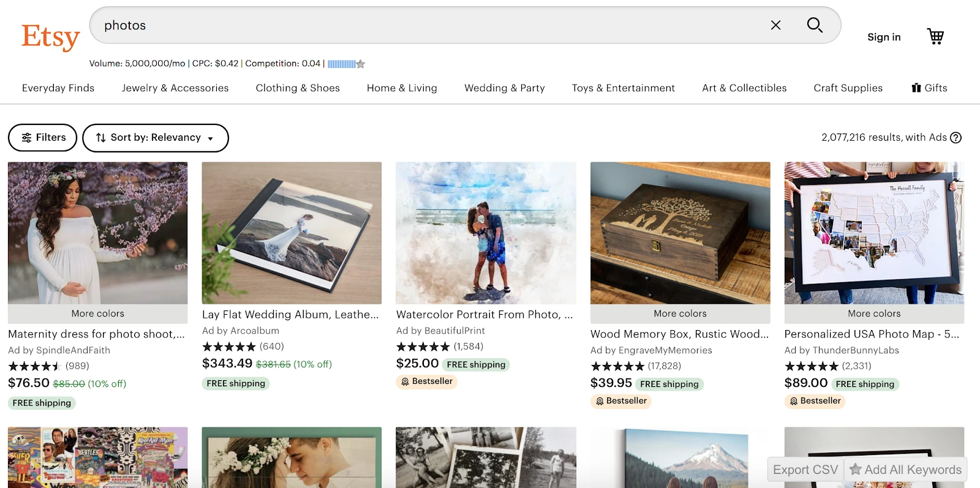Open the Personalized USA Photo Map image
This screenshot has height=488, width=980.
coord(874,233)
